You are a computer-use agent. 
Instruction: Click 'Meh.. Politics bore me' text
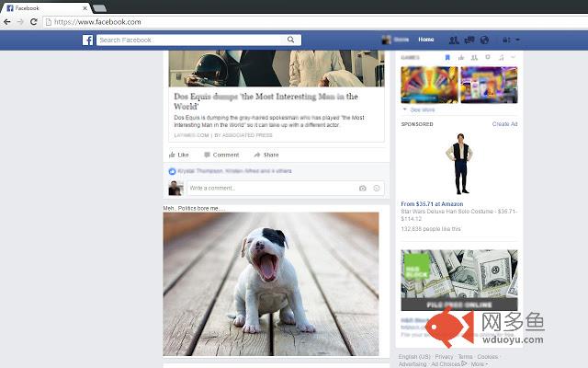pos(194,208)
